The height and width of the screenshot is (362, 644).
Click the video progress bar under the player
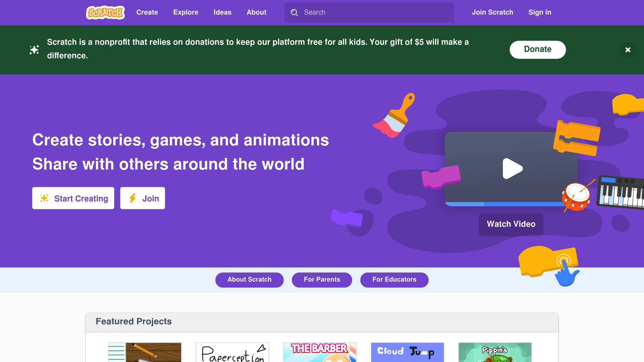pyautogui.click(x=504, y=204)
